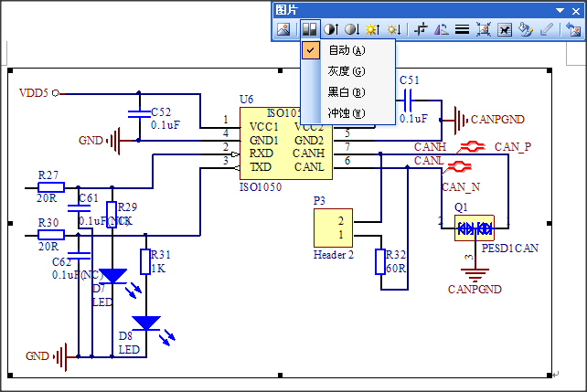This screenshot has width=587, height=392.
Task: Click the R32 resistor label
Action: pyautogui.click(x=396, y=255)
